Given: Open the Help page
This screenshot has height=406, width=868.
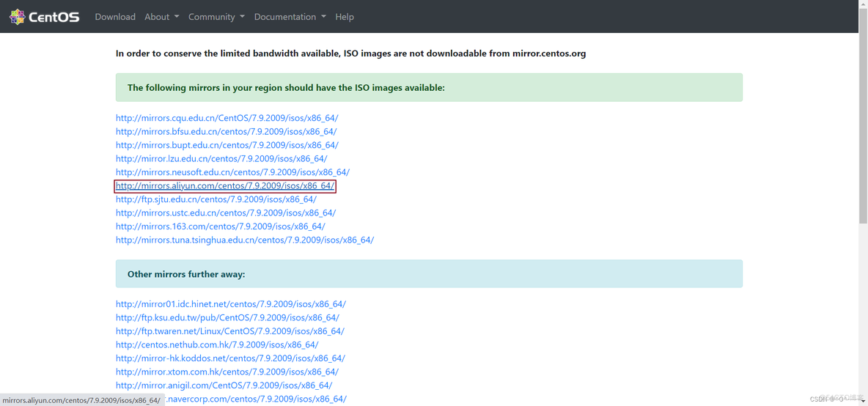Looking at the screenshot, I should tap(345, 17).
